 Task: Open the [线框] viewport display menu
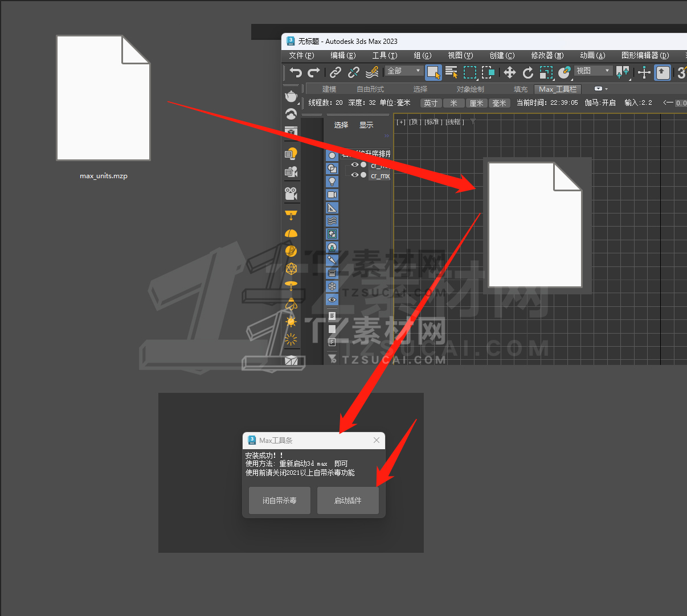click(x=455, y=122)
